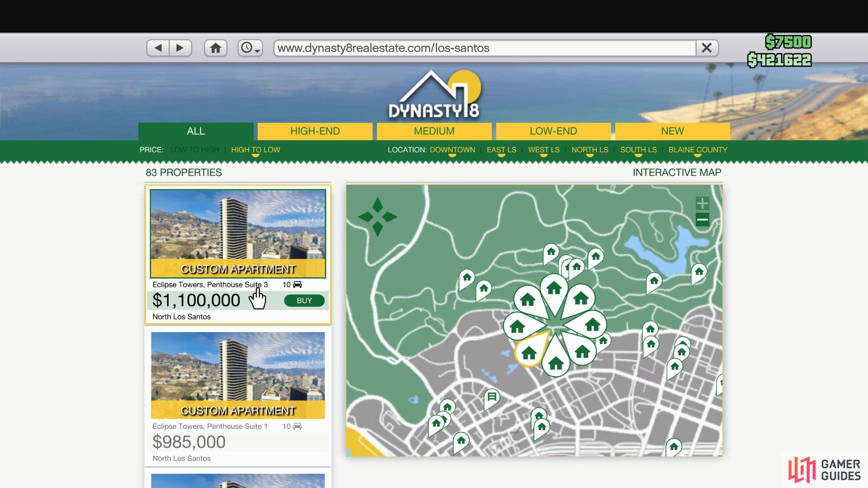This screenshot has width=868, height=488.
Task: Open the browser home page icon
Action: pyautogui.click(x=216, y=48)
